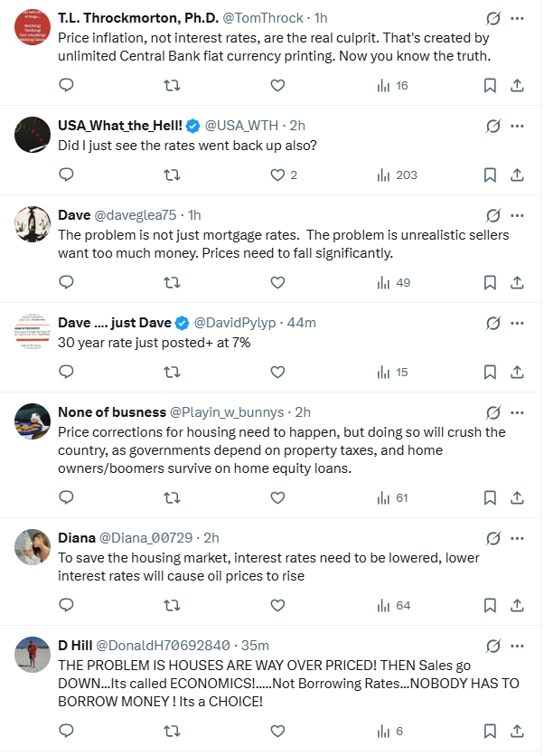Share Dave .... just Dave's tweet

click(x=517, y=372)
